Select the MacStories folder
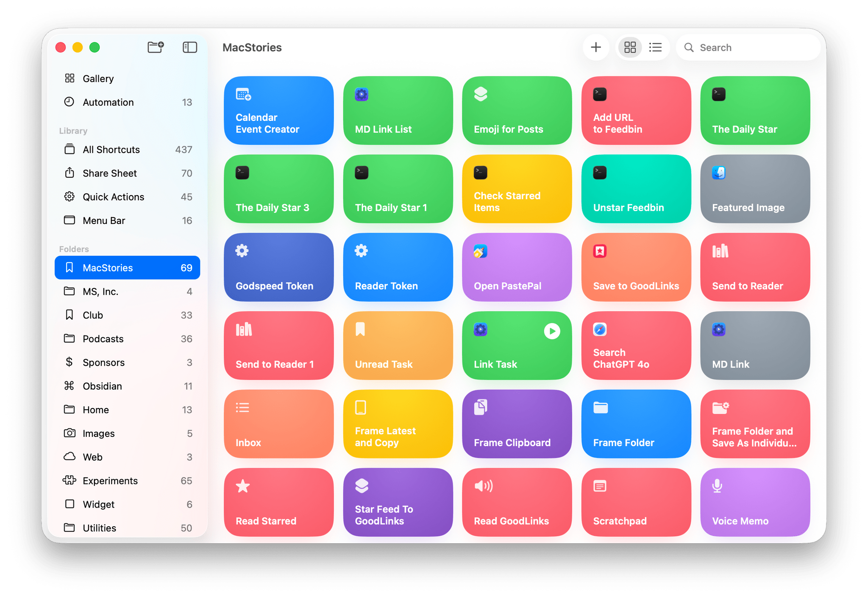868x598 pixels. click(x=127, y=268)
